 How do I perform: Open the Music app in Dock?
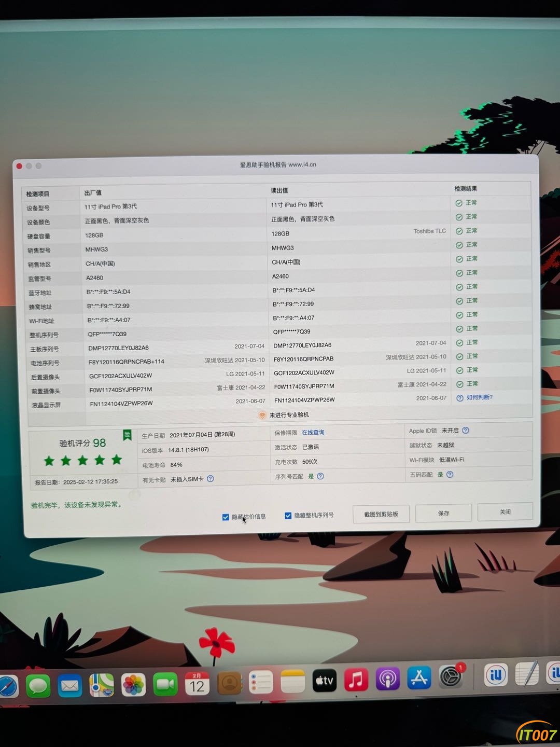tap(356, 679)
